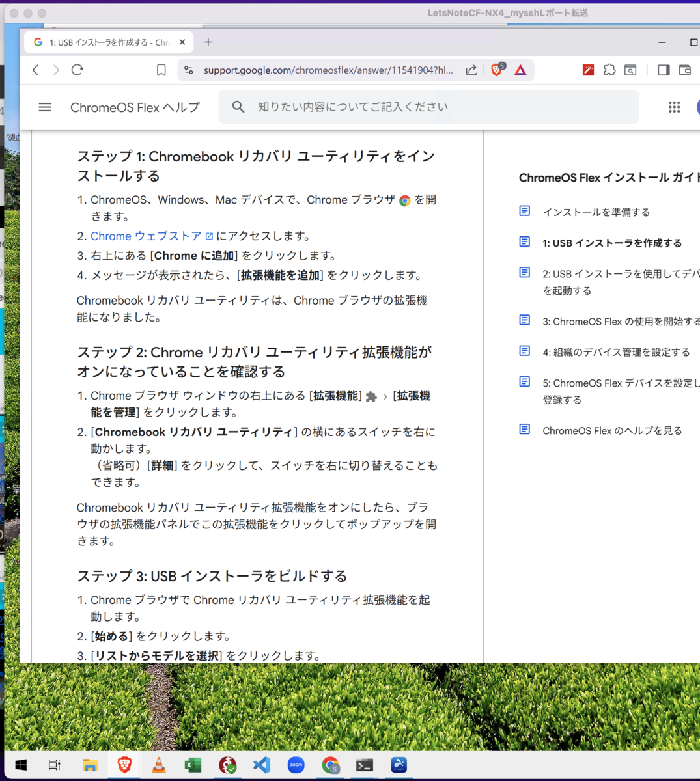Reload the current page
The image size is (700, 781).
77,70
